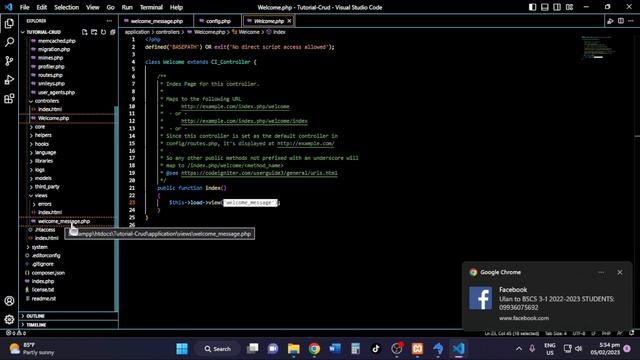Select Welcome.php in controllers folder

pyautogui.click(x=53, y=118)
